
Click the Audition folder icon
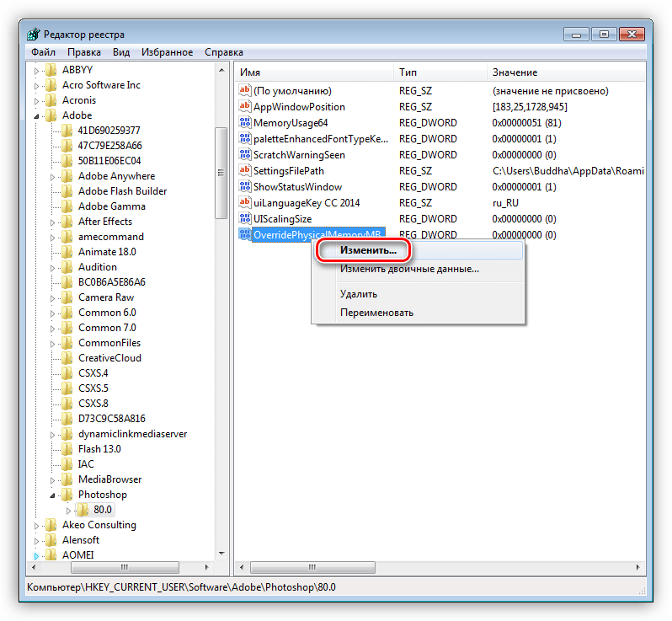[x=67, y=267]
